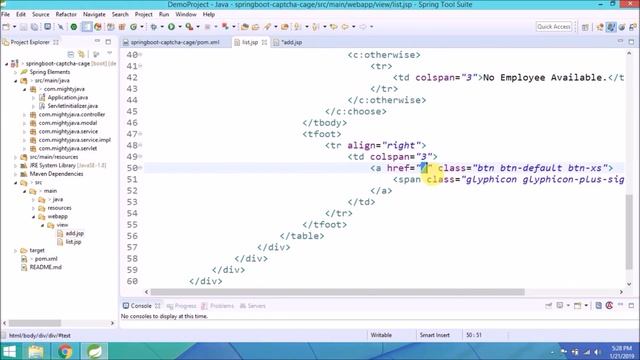The image size is (640, 360).
Task: Switch to the pom.xml editor tab
Action: coord(175,42)
